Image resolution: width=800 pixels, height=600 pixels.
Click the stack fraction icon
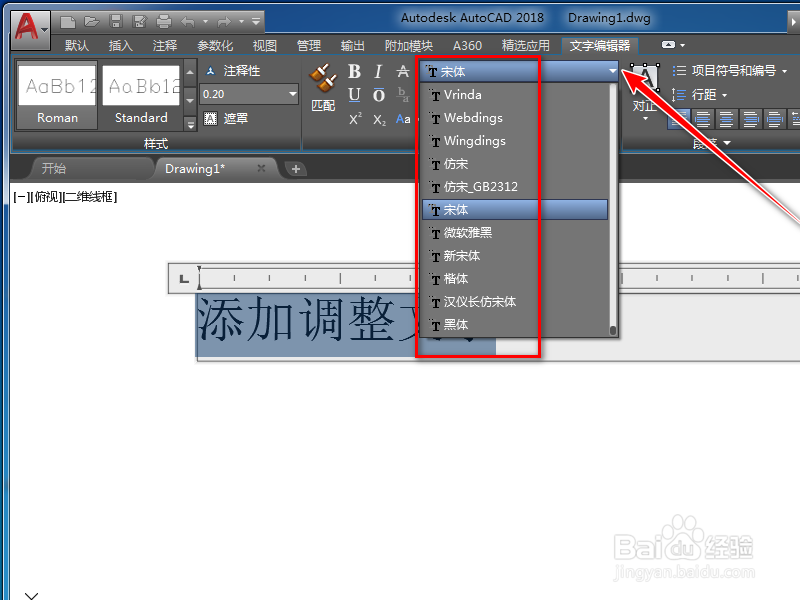point(403,95)
